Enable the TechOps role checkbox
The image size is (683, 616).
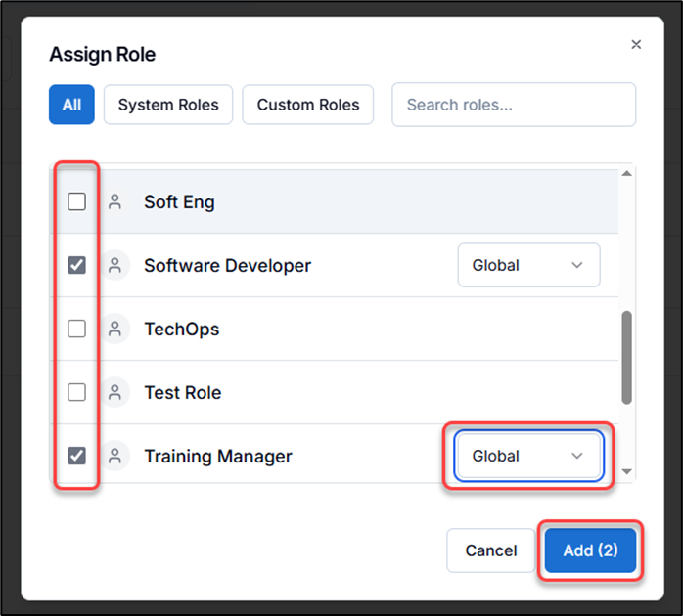tap(76, 329)
